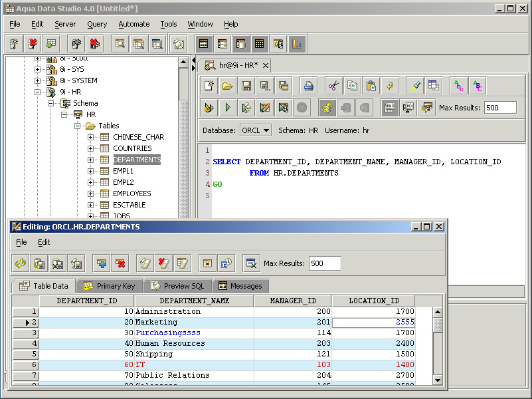Click the Print icon in query toolbar
Viewport: 532px width, 399px height.
[x=308, y=85]
